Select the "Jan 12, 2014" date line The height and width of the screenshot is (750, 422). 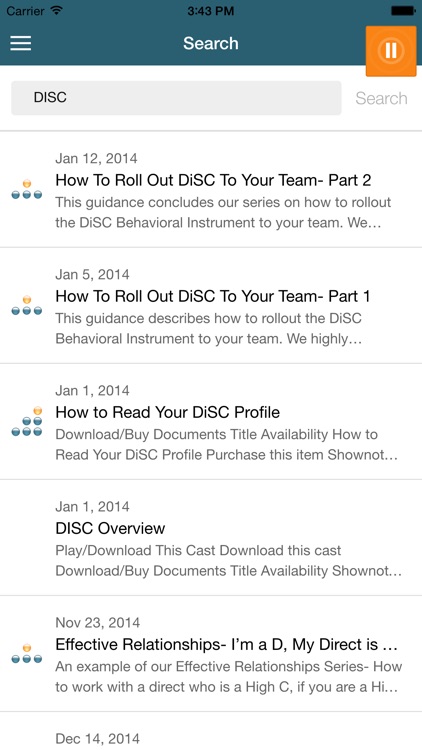(x=96, y=158)
